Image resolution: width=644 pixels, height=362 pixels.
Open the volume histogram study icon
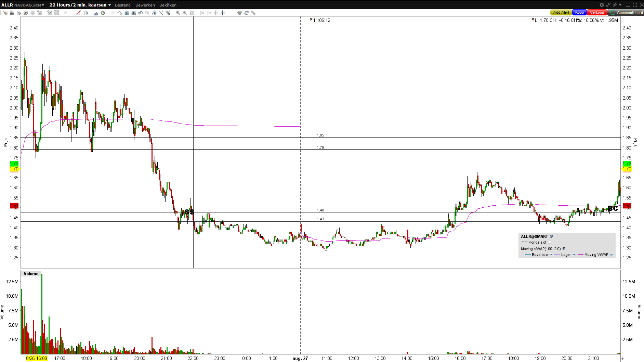click(96, 13)
